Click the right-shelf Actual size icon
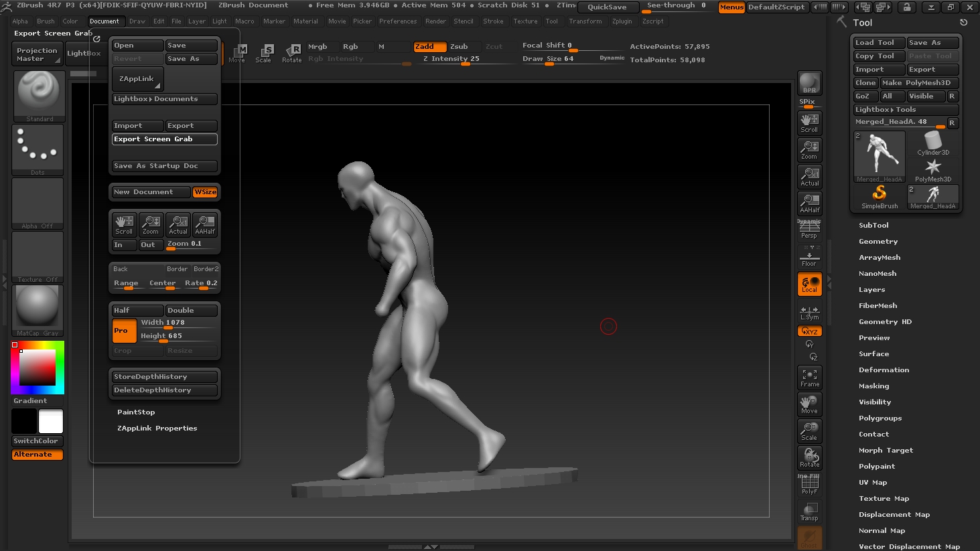 pyautogui.click(x=809, y=177)
